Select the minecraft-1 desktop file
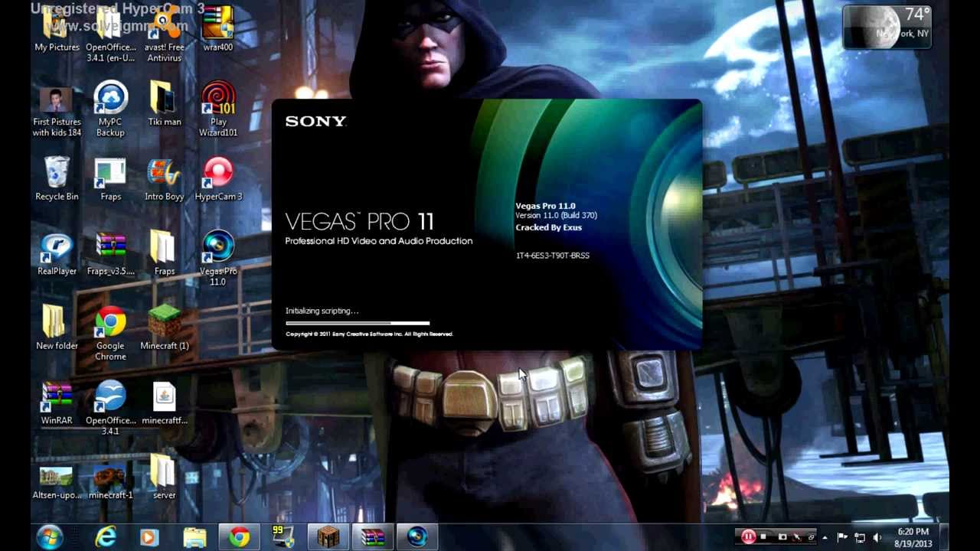 tap(110, 482)
